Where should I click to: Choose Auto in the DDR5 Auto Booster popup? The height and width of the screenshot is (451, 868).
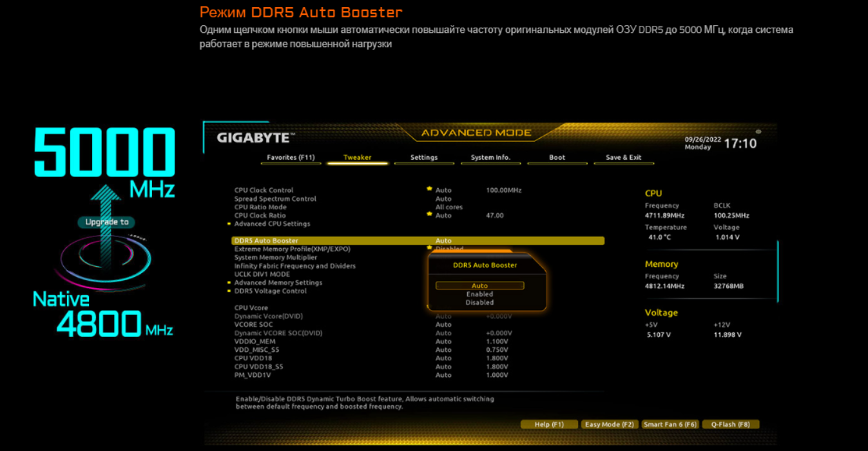click(x=479, y=285)
